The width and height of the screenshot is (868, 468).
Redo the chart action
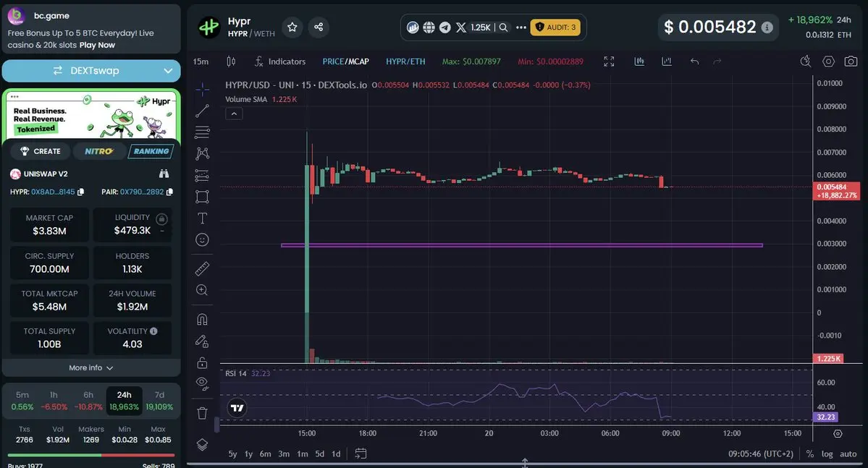pos(717,61)
